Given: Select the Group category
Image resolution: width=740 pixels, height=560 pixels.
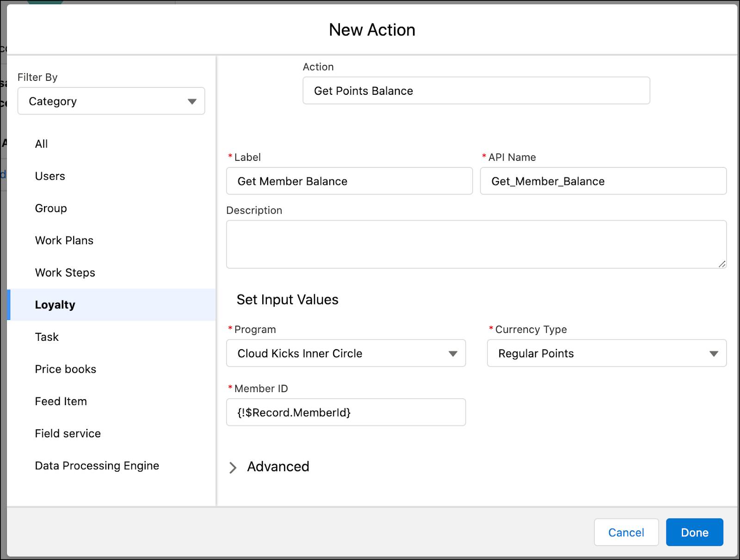Looking at the screenshot, I should pos(50,208).
